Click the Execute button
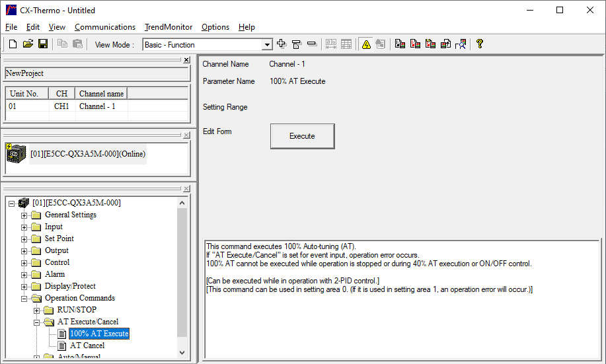Viewport: 606px width, 364px height. 302,136
